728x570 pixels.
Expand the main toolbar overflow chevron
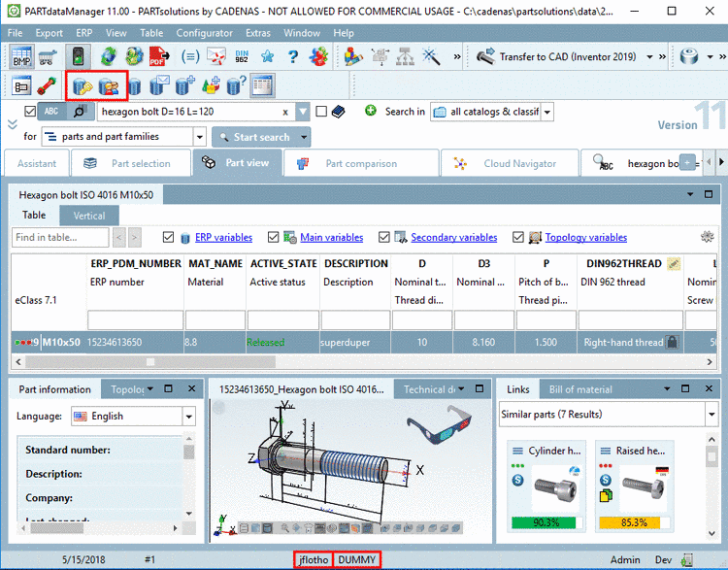(x=457, y=56)
